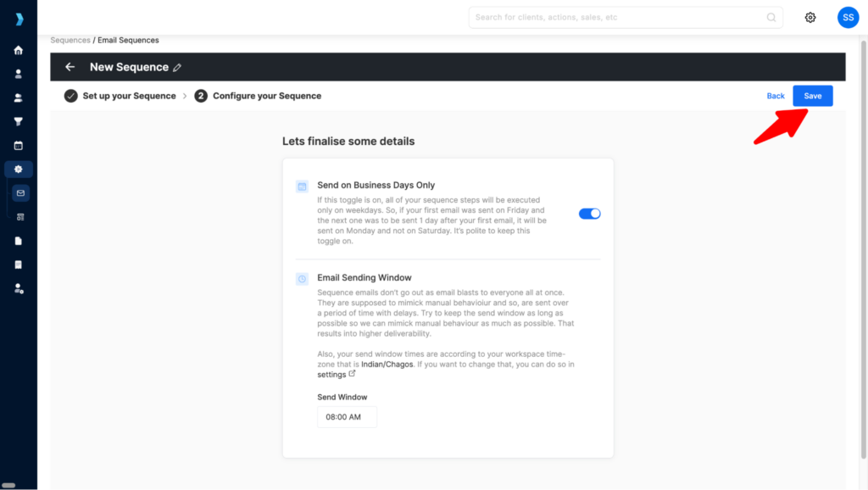868x490 pixels.
Task: Open the Home icon in the sidebar
Action: pyautogui.click(x=19, y=51)
